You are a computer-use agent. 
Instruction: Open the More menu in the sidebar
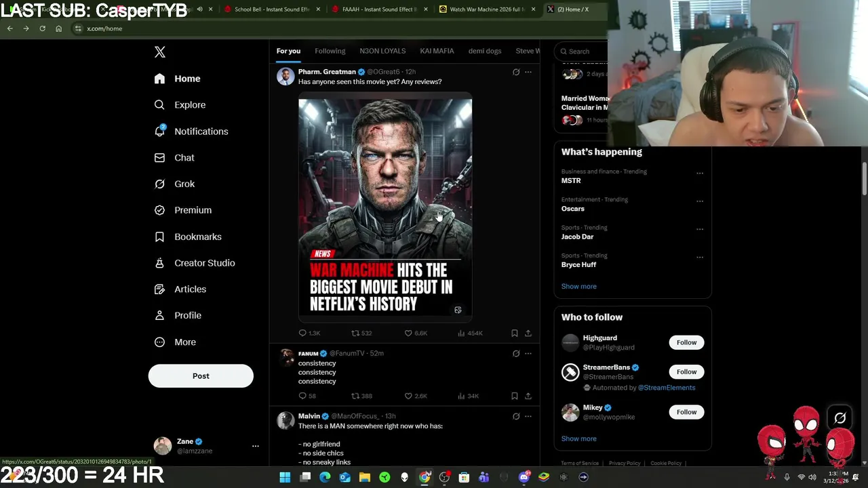175,342
